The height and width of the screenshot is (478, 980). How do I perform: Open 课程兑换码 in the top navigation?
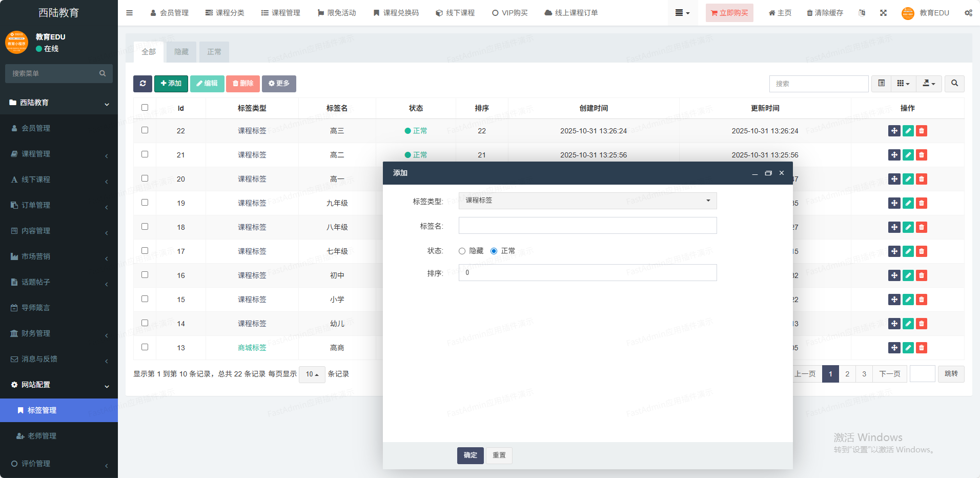point(396,13)
